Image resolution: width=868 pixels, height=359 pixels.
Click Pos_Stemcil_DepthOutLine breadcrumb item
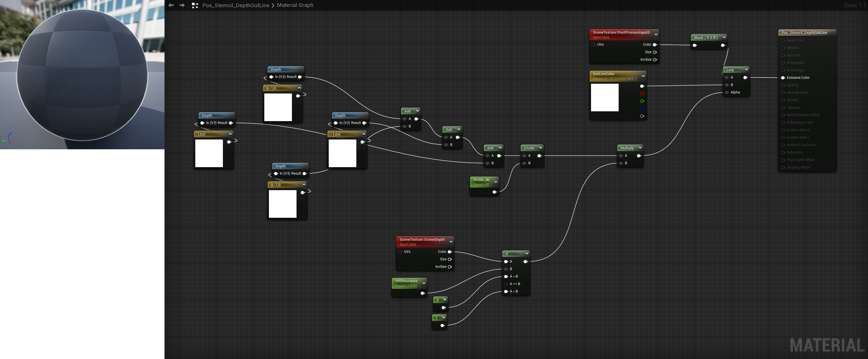[x=236, y=5]
